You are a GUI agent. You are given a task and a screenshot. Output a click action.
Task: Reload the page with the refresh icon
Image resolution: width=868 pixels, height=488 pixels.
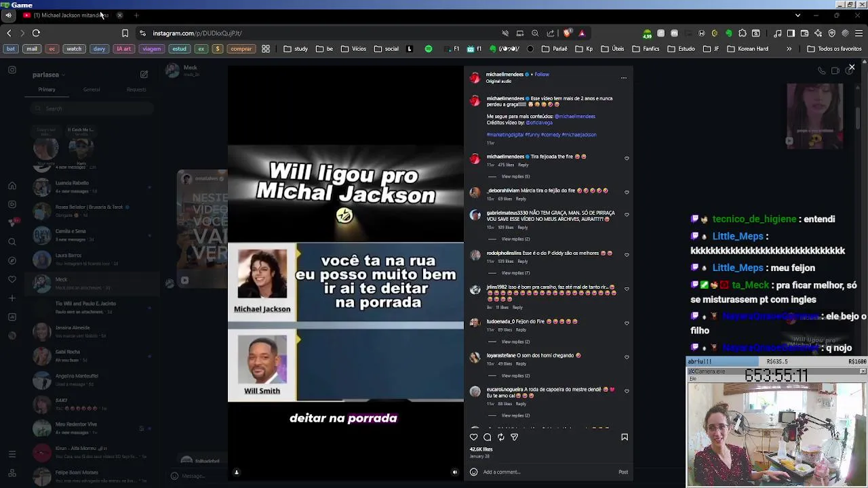pyautogui.click(x=36, y=33)
